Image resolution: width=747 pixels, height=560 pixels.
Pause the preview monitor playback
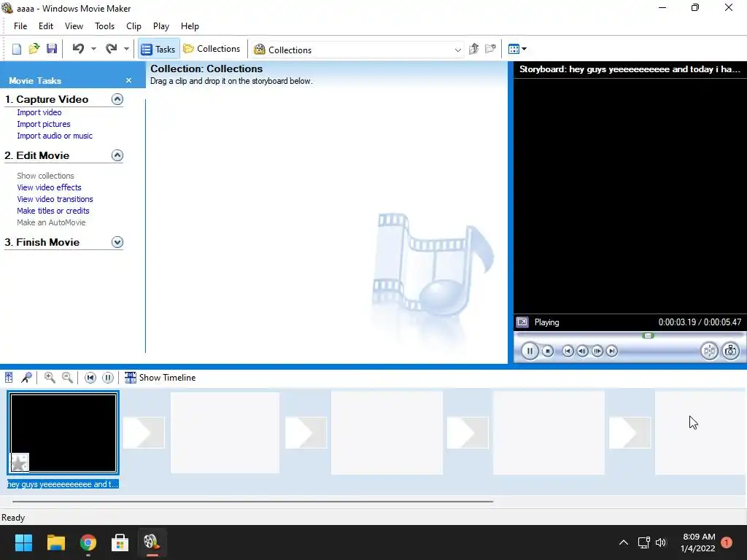coord(530,351)
